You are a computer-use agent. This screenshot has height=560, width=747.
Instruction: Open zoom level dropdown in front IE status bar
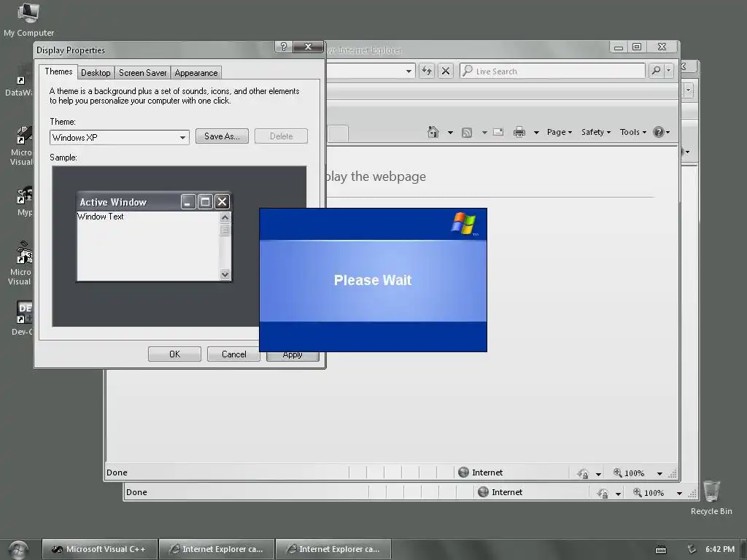pyautogui.click(x=659, y=473)
